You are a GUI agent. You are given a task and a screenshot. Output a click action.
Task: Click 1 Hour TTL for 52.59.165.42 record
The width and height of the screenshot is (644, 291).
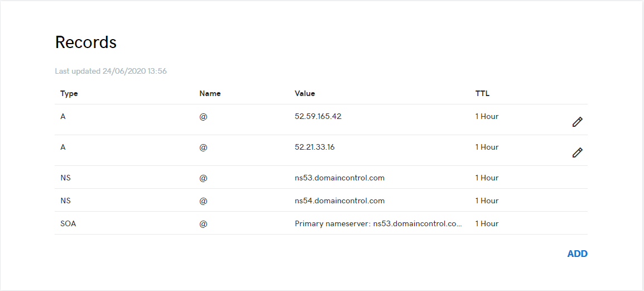click(x=487, y=116)
